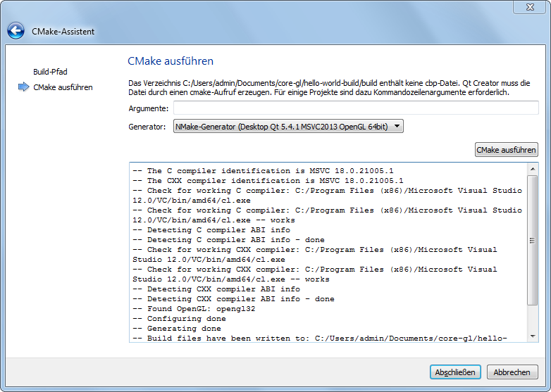Image resolution: width=551 pixels, height=392 pixels.
Task: Select the CMake ausführen sidebar step
Action: pos(63,87)
